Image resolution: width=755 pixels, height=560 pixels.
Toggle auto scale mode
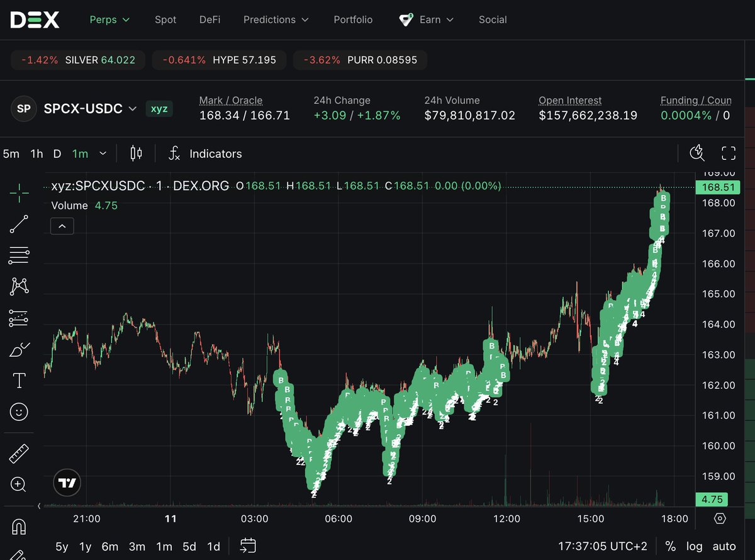(x=724, y=546)
